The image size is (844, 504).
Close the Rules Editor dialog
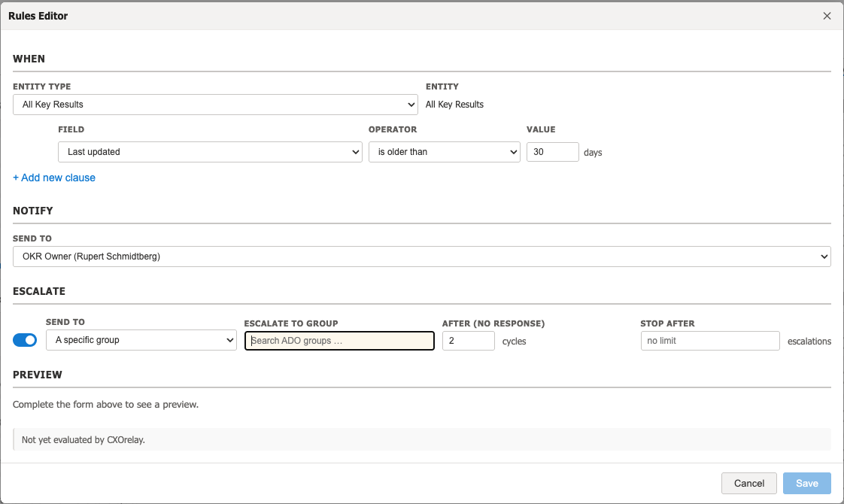pyautogui.click(x=827, y=16)
